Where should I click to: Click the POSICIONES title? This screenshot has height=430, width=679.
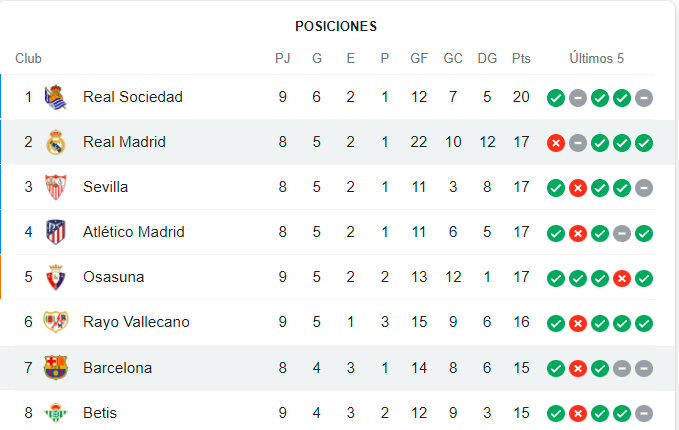pyautogui.click(x=336, y=26)
